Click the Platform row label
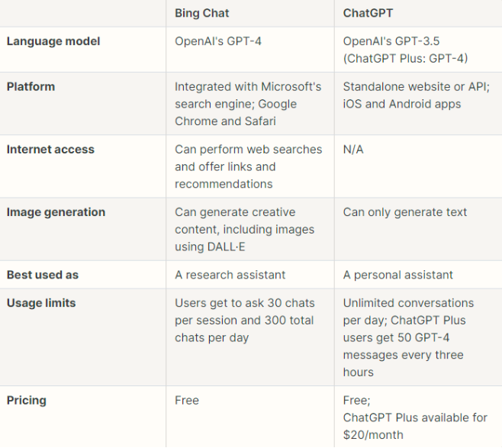 point(32,86)
